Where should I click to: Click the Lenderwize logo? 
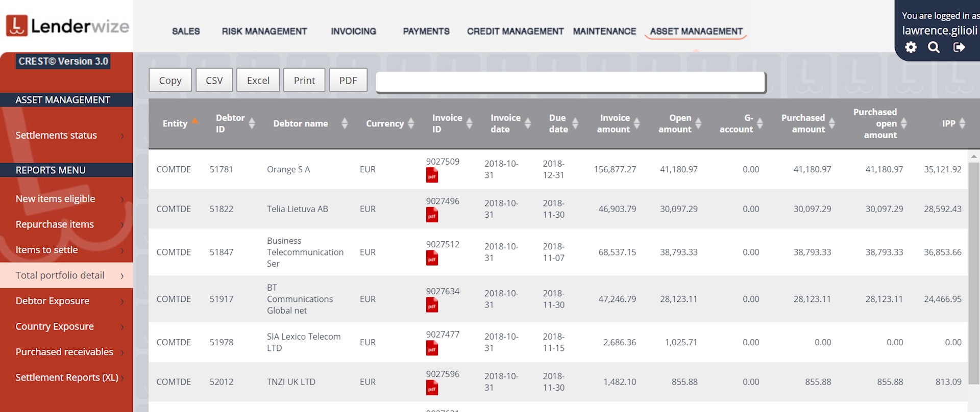(67, 26)
